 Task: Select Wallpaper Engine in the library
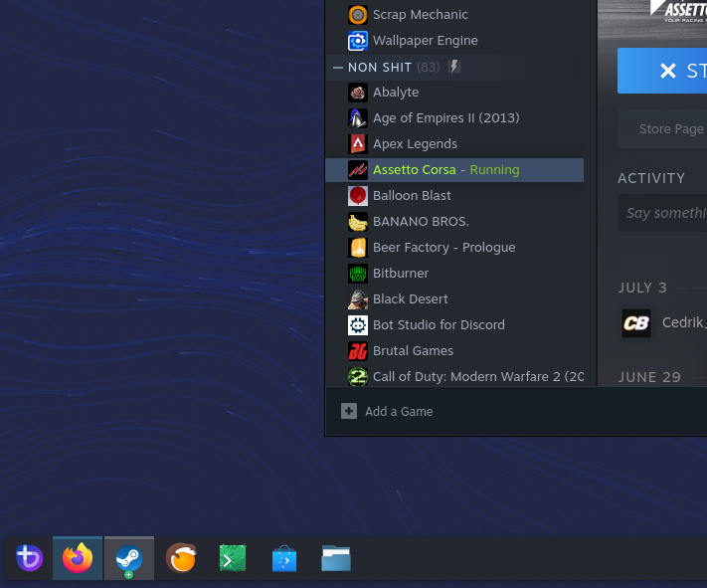454,41
